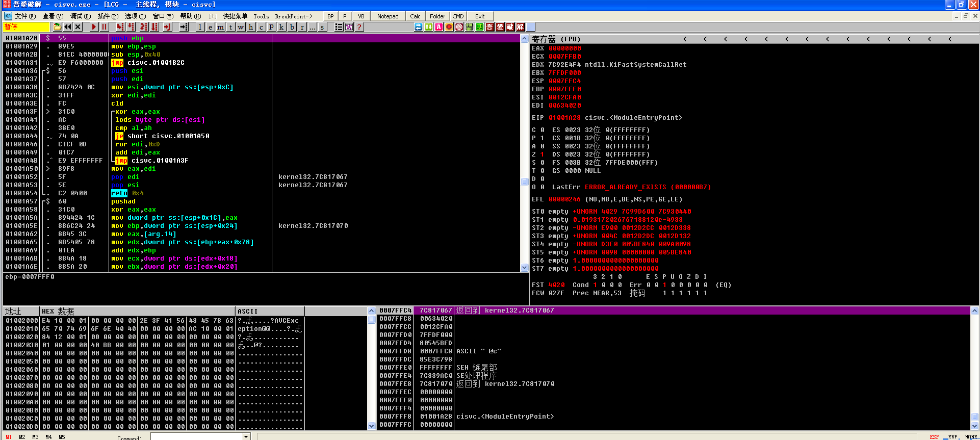The image size is (980, 440).
Task: Click the Execute till return icon
Action: pyautogui.click(x=168, y=27)
